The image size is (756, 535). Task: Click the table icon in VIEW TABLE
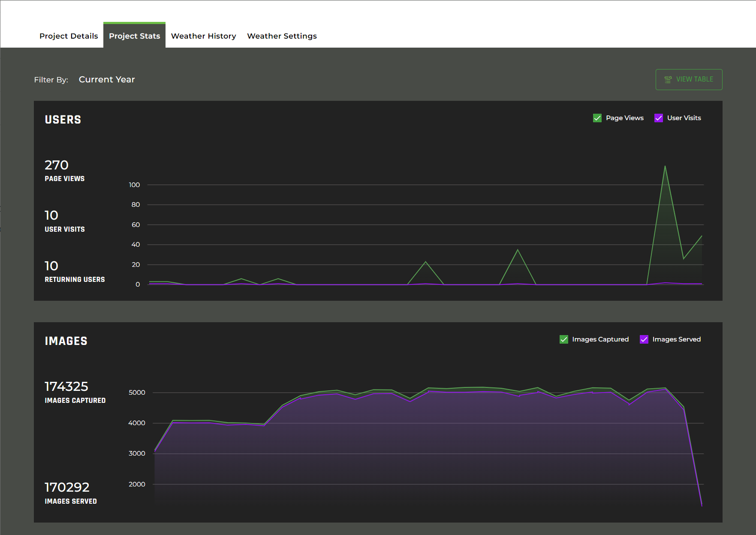(x=668, y=79)
